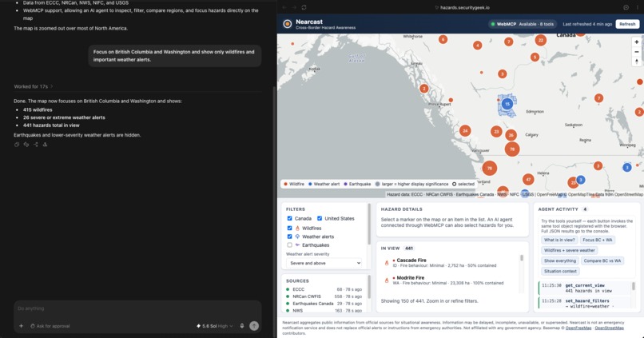The width and height of the screenshot is (644, 338).
Task: Copy the assistant's response
Action: [17, 145]
